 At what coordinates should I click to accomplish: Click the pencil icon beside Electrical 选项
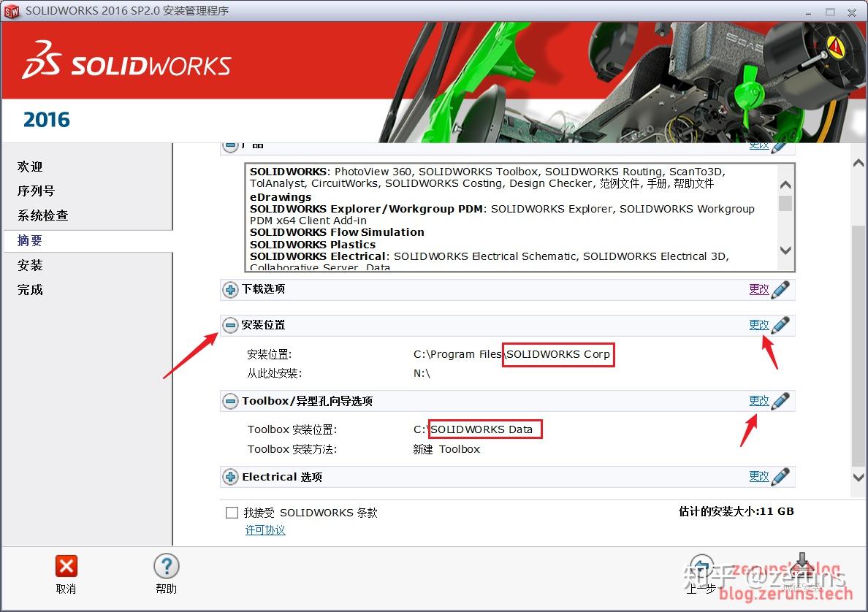coord(781,476)
